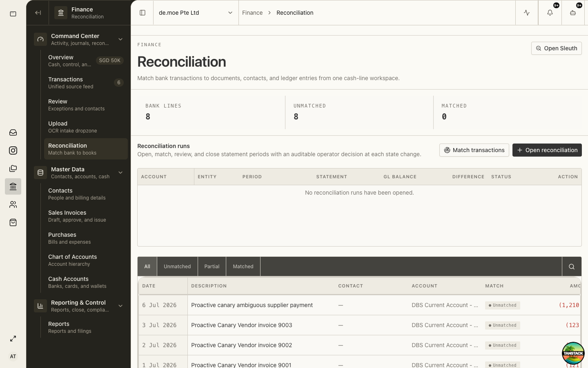Select the Unmatched filter tab

[177, 267]
